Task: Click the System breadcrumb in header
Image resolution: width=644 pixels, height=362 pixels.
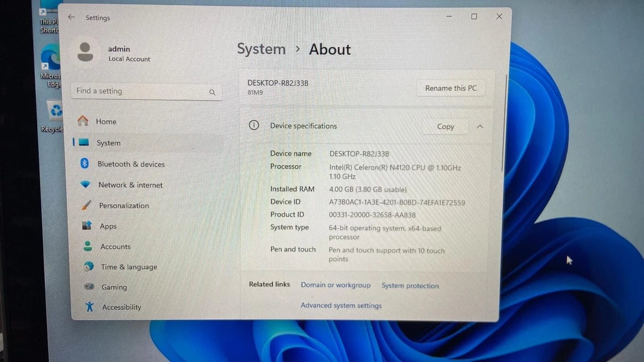Action: (261, 49)
